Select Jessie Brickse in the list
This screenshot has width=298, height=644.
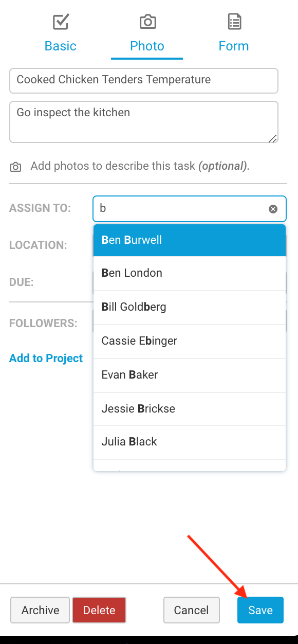tap(190, 409)
